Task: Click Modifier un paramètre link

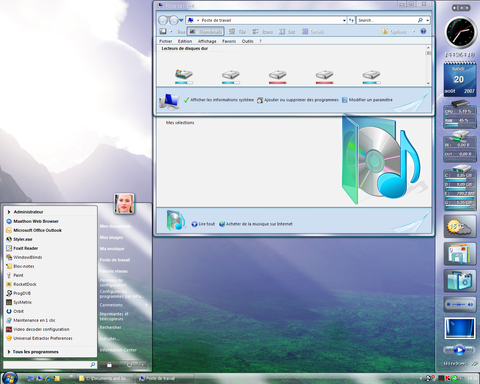Action: coord(367,100)
